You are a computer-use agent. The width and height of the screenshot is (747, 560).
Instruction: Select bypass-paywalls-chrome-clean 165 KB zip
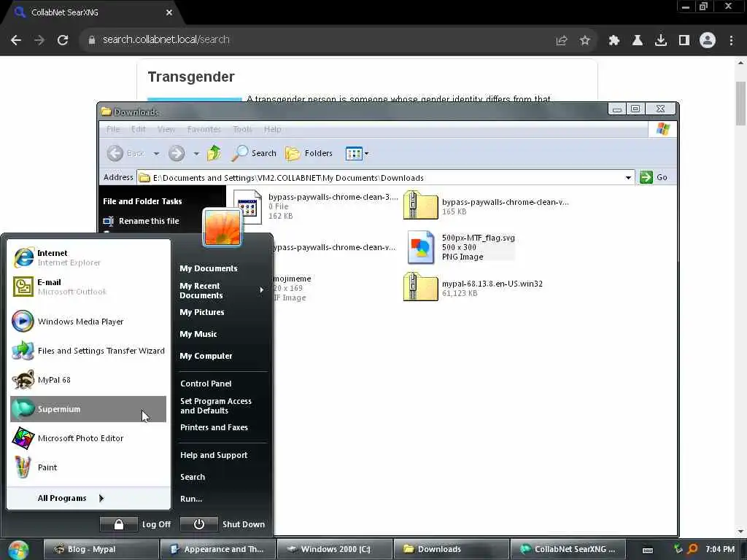click(x=486, y=206)
